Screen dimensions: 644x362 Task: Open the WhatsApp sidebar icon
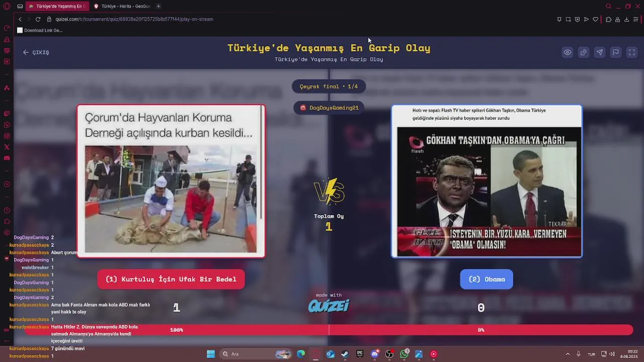pos(7,125)
